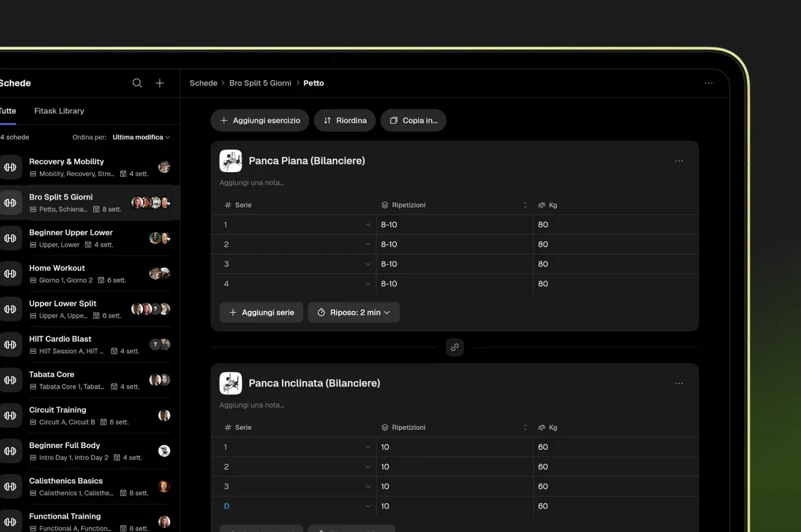
Task: Go to Bro Split 5 Giorni breadcrumb
Action: (260, 83)
